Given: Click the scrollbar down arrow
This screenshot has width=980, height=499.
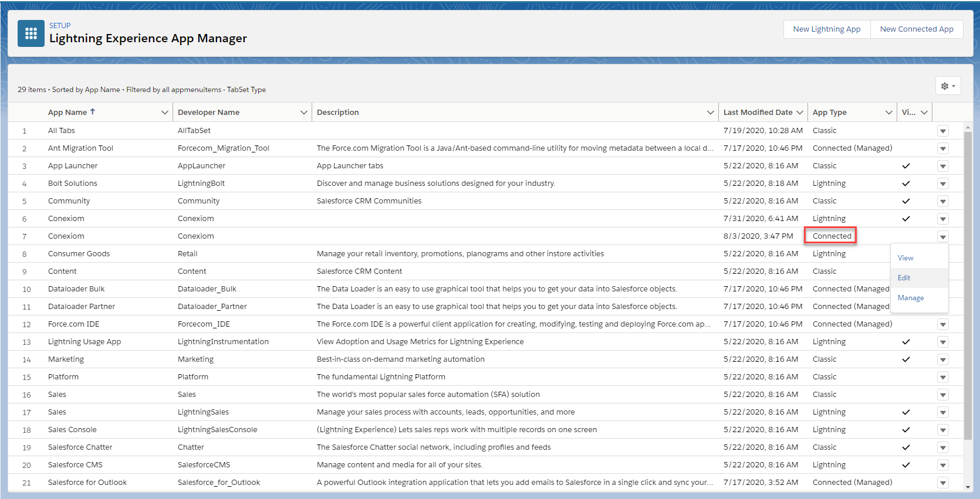Looking at the screenshot, I should pos(968,487).
